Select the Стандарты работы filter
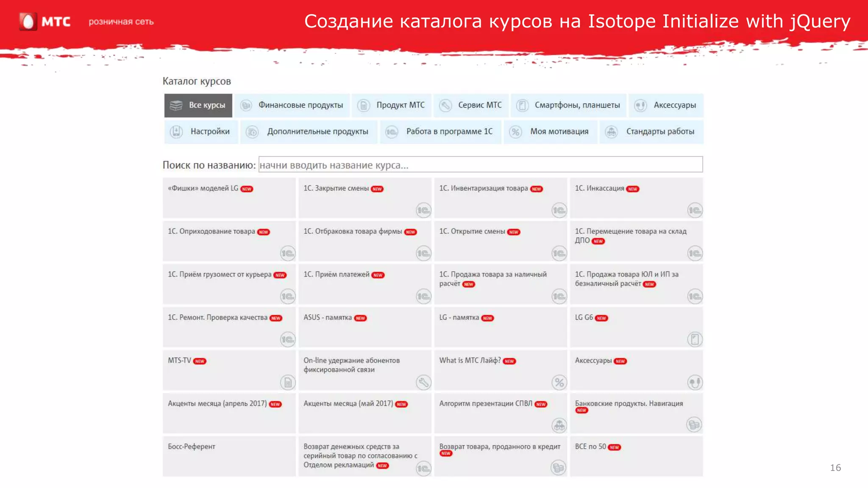 coord(651,132)
